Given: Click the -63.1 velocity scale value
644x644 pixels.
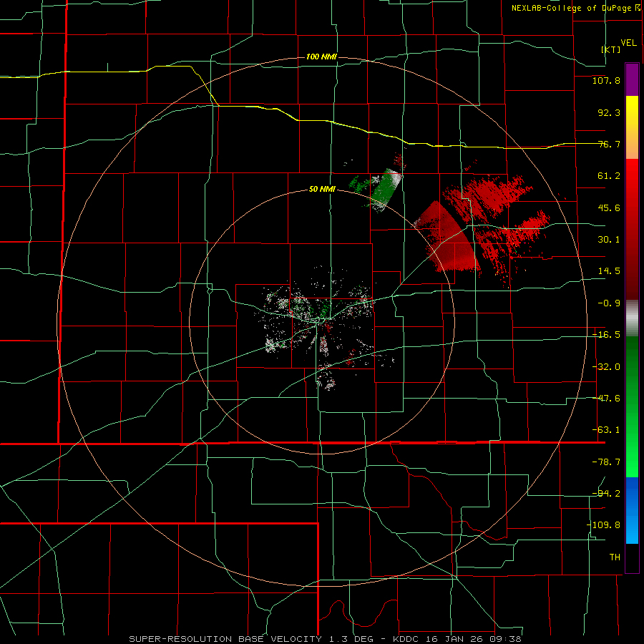Looking at the screenshot, I should click(x=606, y=430).
